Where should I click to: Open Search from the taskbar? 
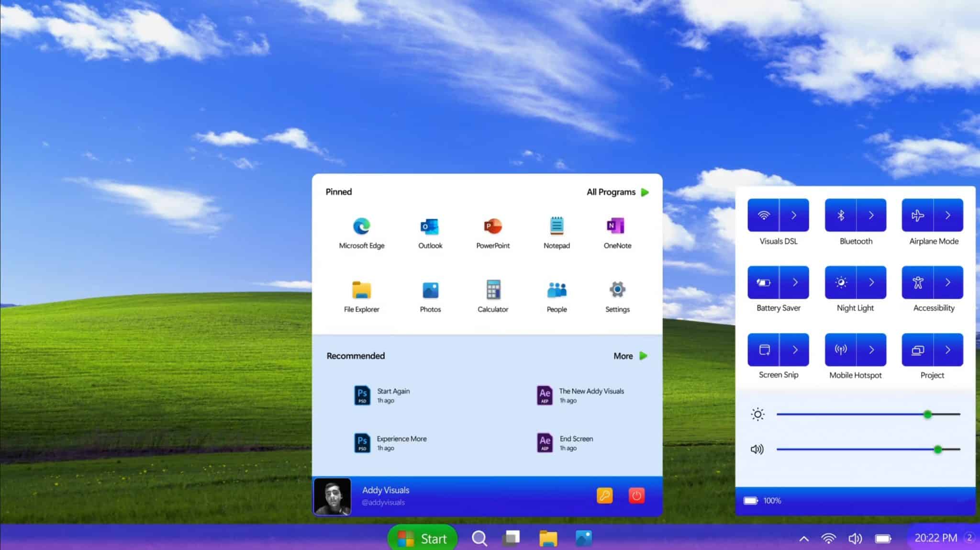tap(479, 538)
